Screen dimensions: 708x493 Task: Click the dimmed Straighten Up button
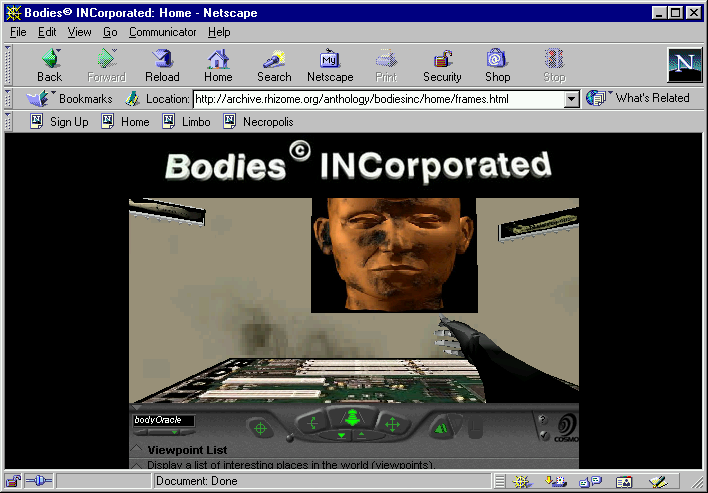[474, 427]
